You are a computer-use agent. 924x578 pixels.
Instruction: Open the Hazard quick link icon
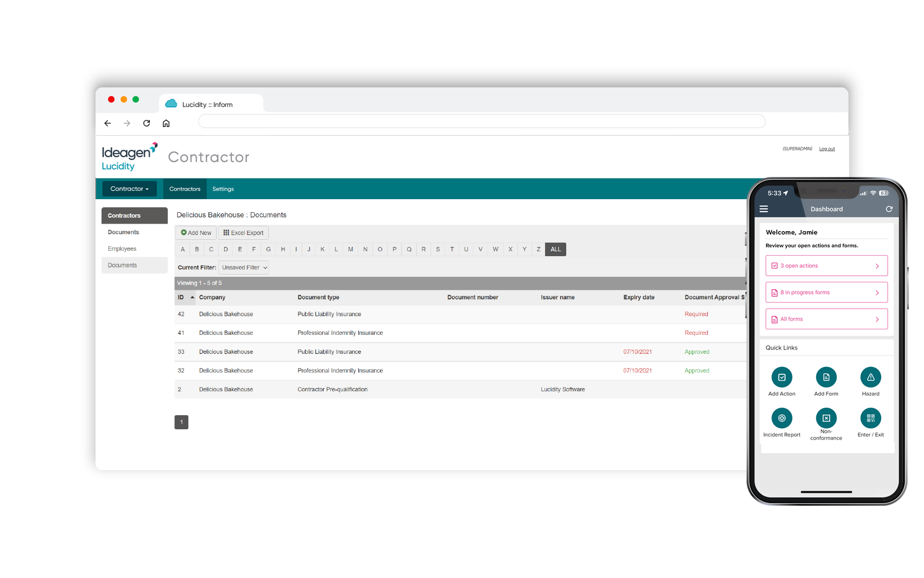pos(870,378)
